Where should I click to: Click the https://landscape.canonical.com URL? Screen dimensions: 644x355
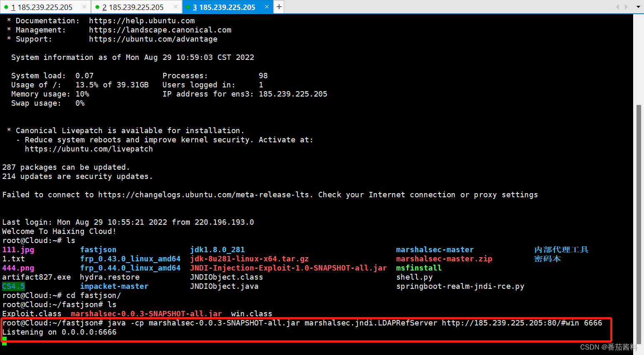[160, 30]
